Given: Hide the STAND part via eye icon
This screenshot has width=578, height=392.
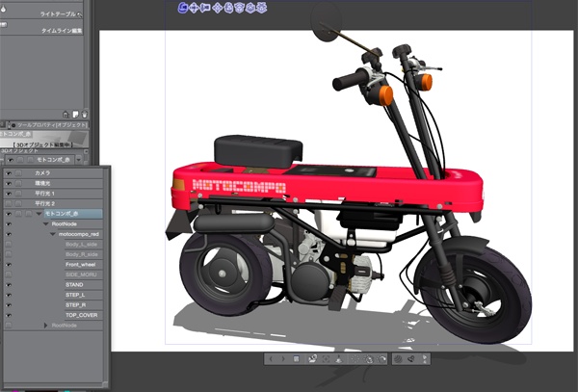Looking at the screenshot, I should (x=9, y=285).
